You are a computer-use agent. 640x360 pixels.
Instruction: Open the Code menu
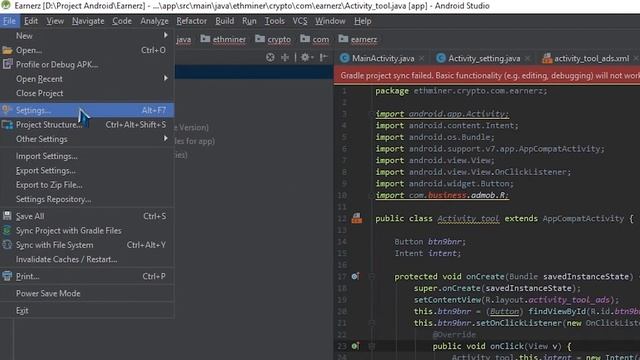122,21
